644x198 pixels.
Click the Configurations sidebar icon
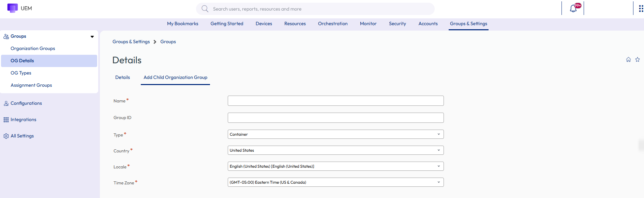6,103
